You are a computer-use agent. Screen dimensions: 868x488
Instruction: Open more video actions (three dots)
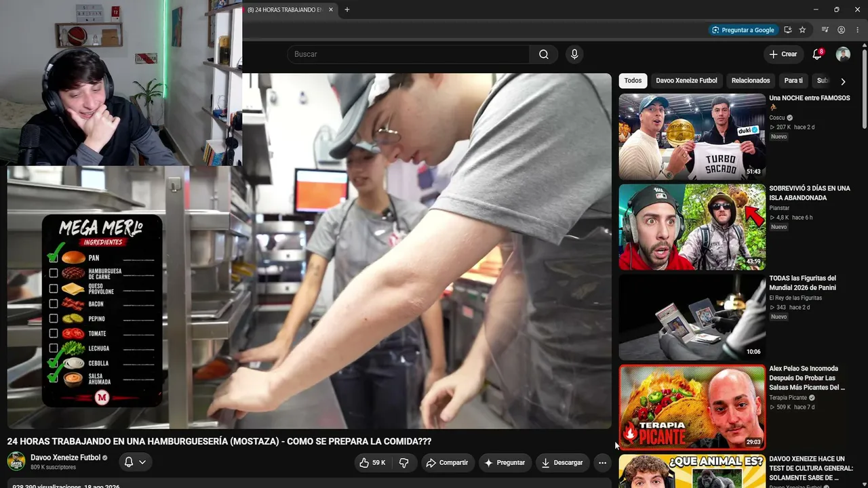(602, 463)
